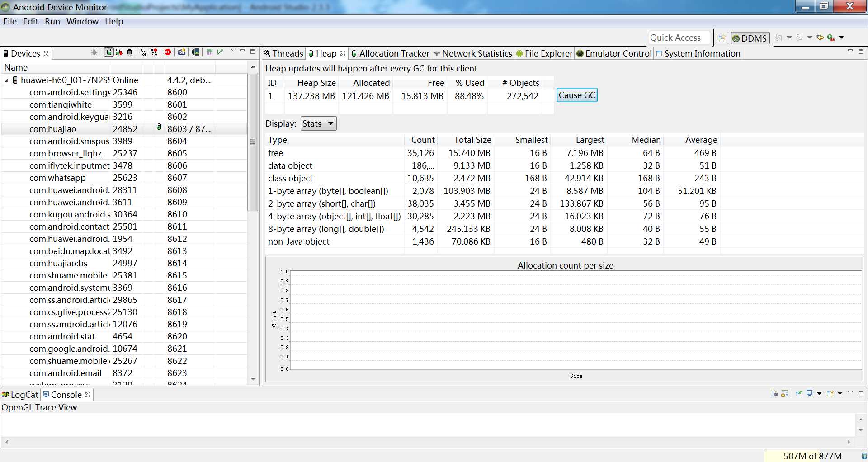Click the Console horizontal scrollbar right arrow

pos(849,442)
